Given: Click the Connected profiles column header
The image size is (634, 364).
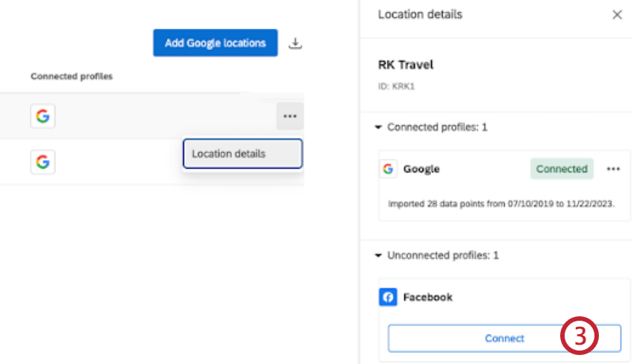Looking at the screenshot, I should click(x=72, y=76).
